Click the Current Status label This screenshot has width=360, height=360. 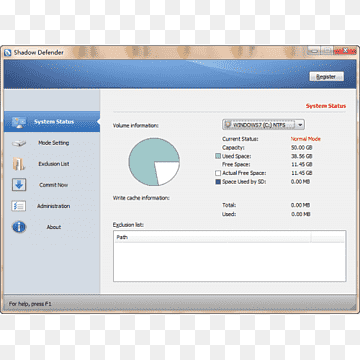click(240, 139)
